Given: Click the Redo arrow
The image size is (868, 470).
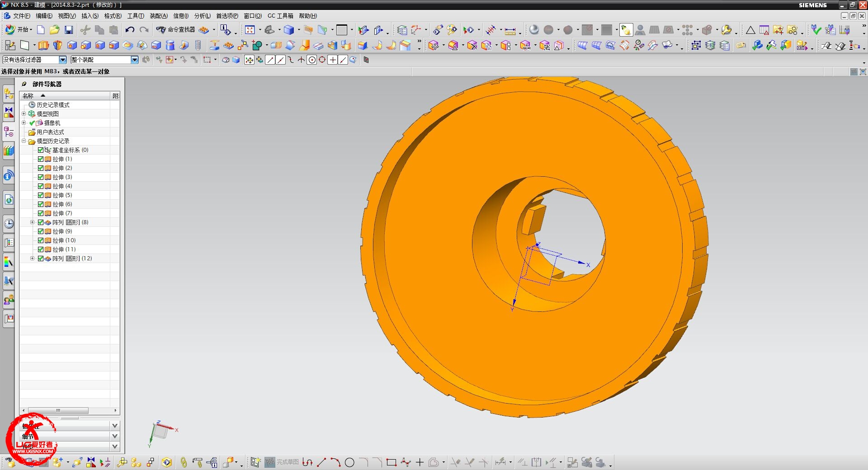Looking at the screenshot, I should click(x=144, y=30).
